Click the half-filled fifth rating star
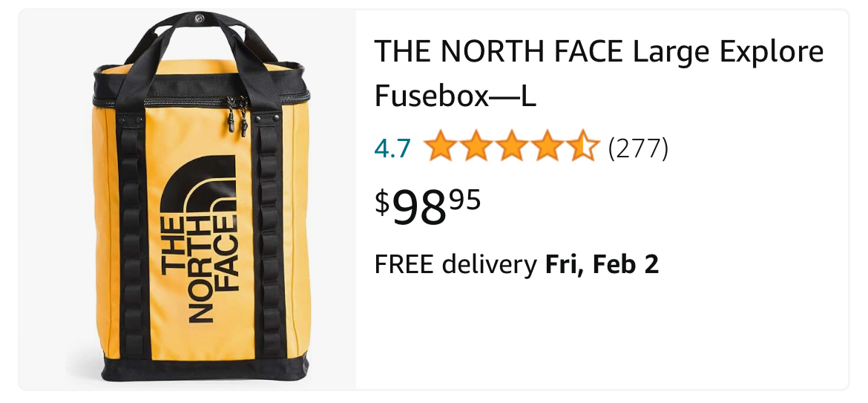Screen dimensions: 868x403 583,146
